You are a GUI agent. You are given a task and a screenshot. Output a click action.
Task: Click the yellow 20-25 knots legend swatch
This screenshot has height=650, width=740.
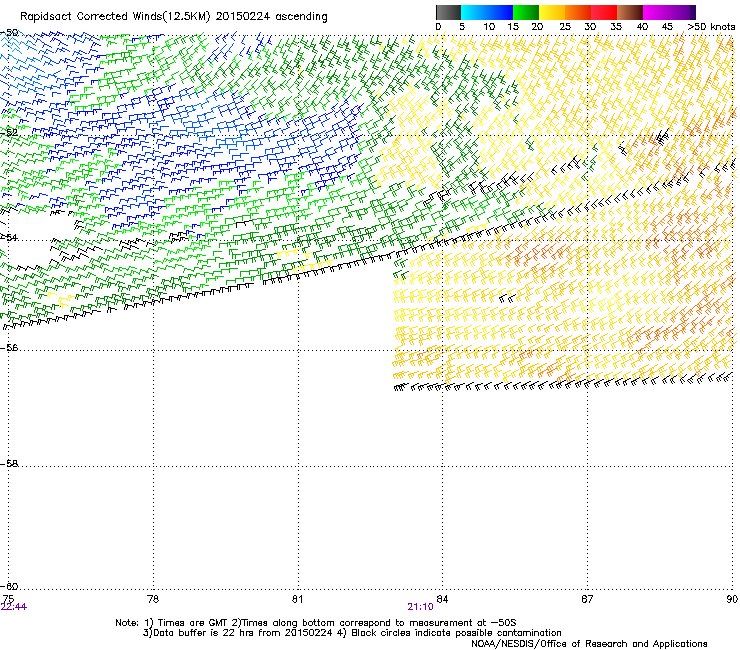[552, 12]
